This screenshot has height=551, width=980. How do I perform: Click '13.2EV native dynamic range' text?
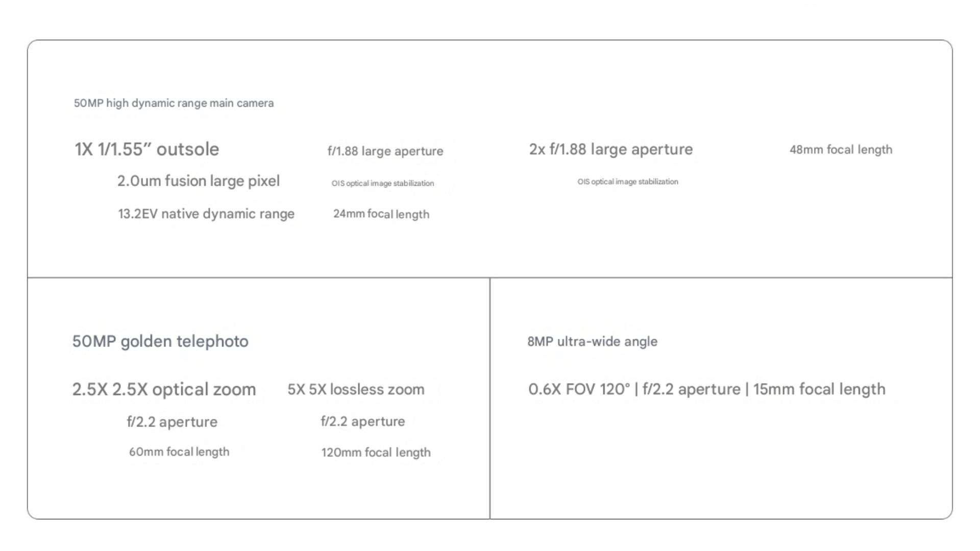[x=206, y=214]
